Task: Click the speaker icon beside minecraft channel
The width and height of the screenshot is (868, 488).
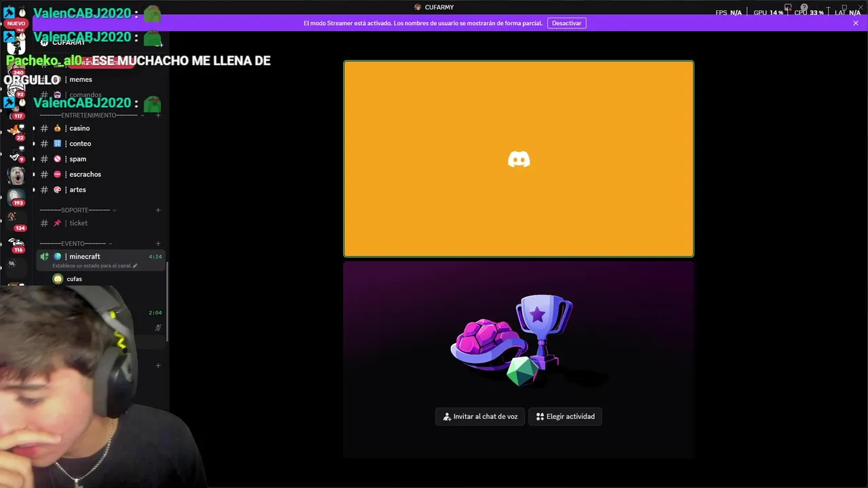Action: [44, 256]
